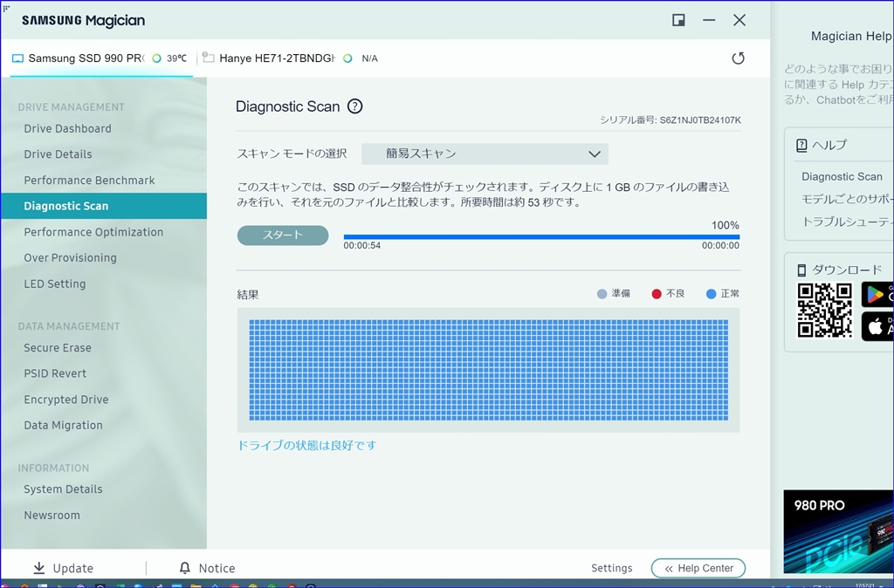Click the refresh drives icon
The height and width of the screenshot is (588, 894).
click(x=738, y=58)
